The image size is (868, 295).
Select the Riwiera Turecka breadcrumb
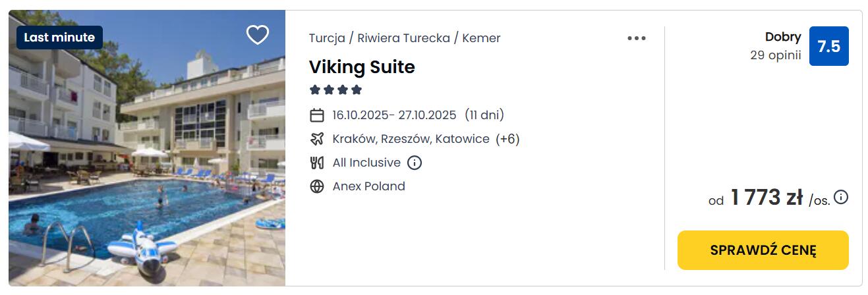tap(403, 38)
